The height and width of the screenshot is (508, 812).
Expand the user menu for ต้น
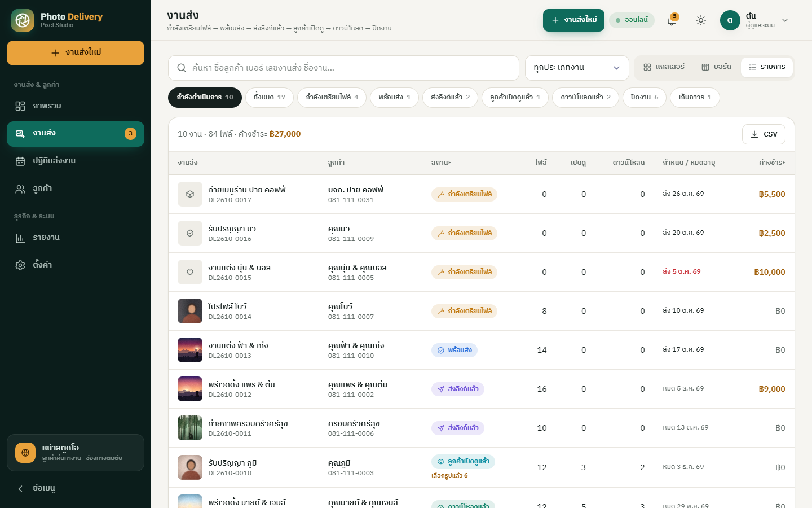(754, 20)
